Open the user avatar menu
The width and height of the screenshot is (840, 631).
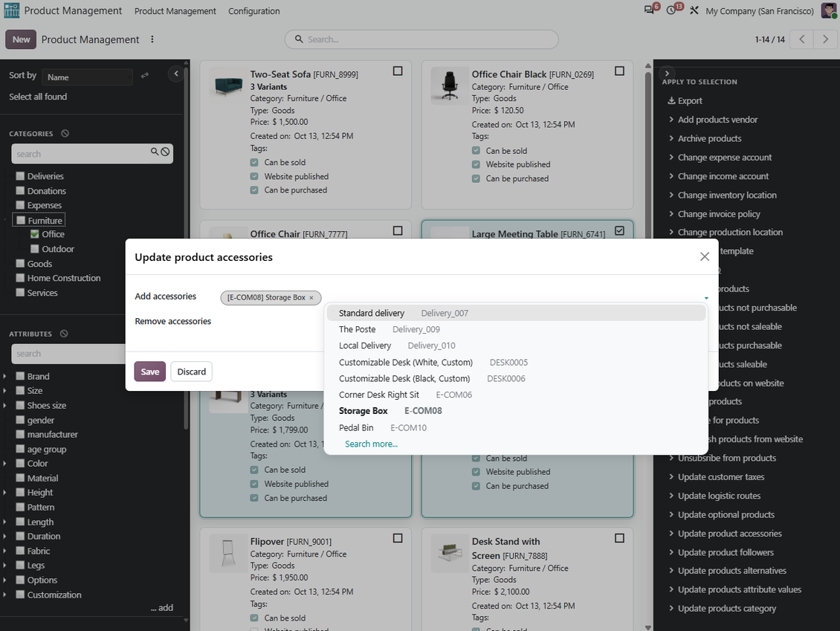[x=828, y=10]
